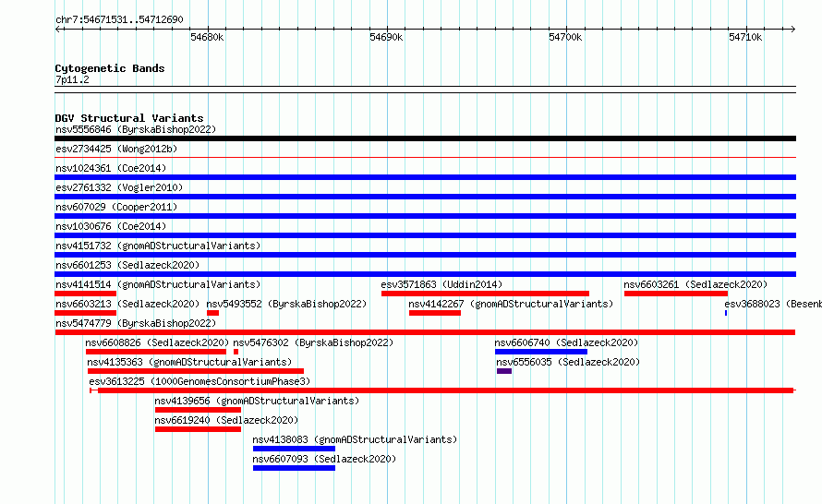Click the long red bar under nsv5474779
Image resolution: width=822 pixels, height=504 pixels.
(x=425, y=332)
